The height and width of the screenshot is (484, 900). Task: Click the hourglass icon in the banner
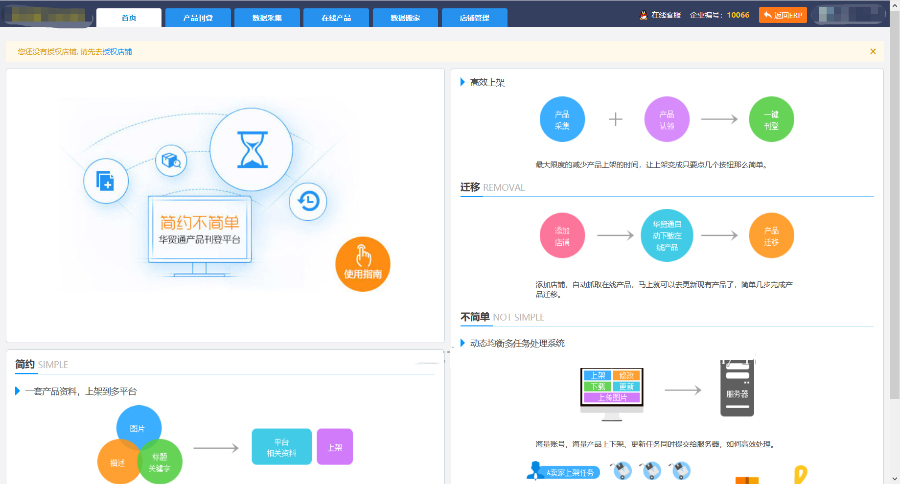[251, 149]
